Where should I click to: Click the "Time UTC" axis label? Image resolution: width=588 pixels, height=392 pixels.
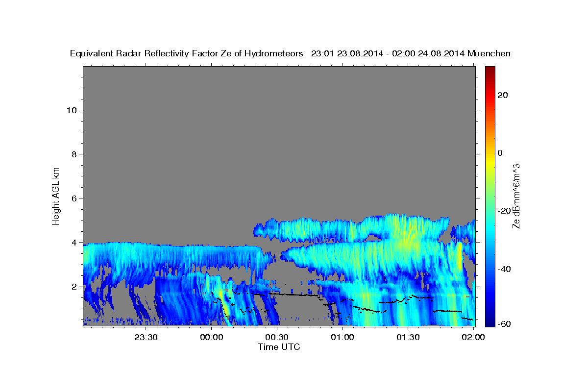point(279,347)
